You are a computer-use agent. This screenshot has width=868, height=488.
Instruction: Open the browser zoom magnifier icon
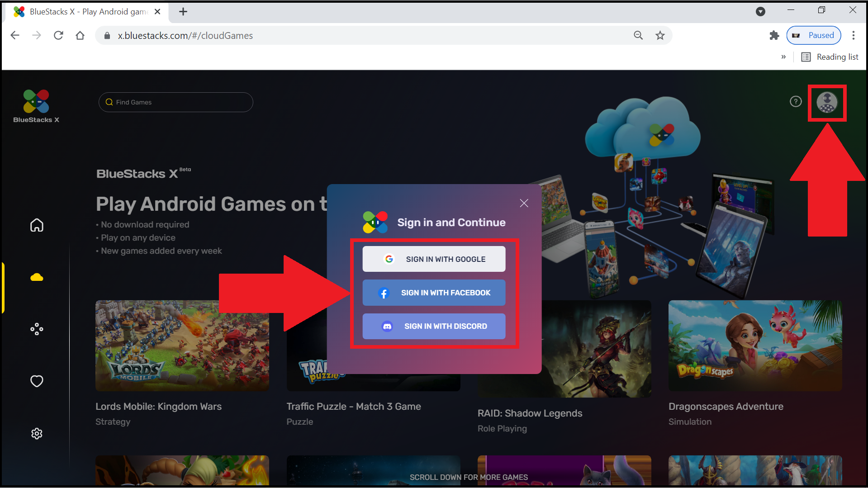(638, 35)
